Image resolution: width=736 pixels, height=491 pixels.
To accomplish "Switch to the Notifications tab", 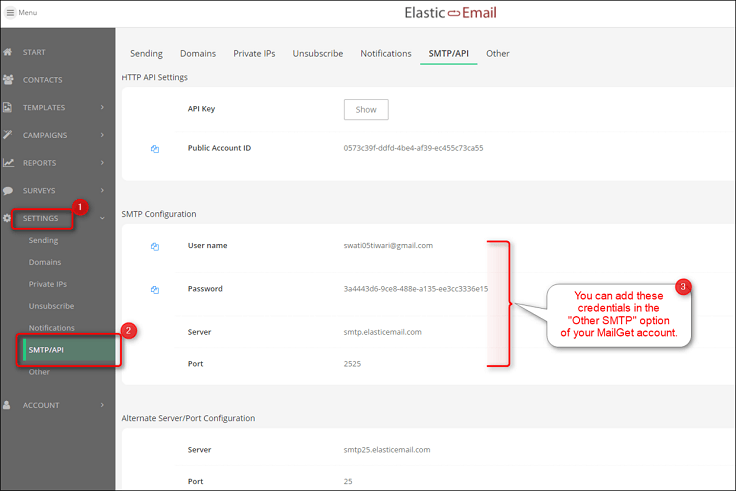I will (x=386, y=54).
